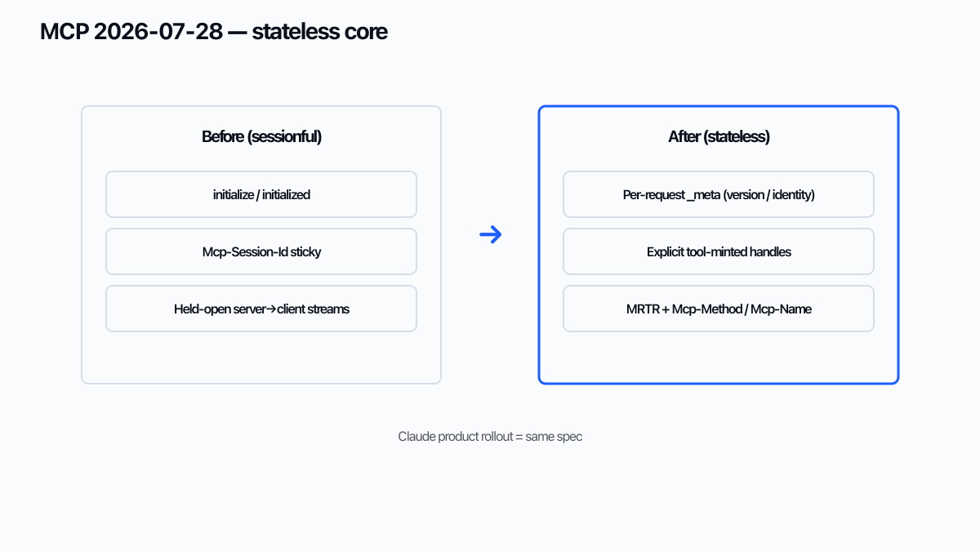Click the Claude product rollout caption text

point(490,437)
